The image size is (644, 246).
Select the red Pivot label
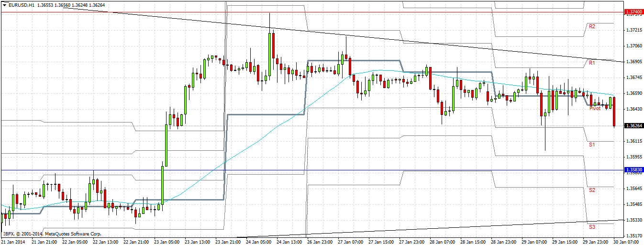[595, 109]
